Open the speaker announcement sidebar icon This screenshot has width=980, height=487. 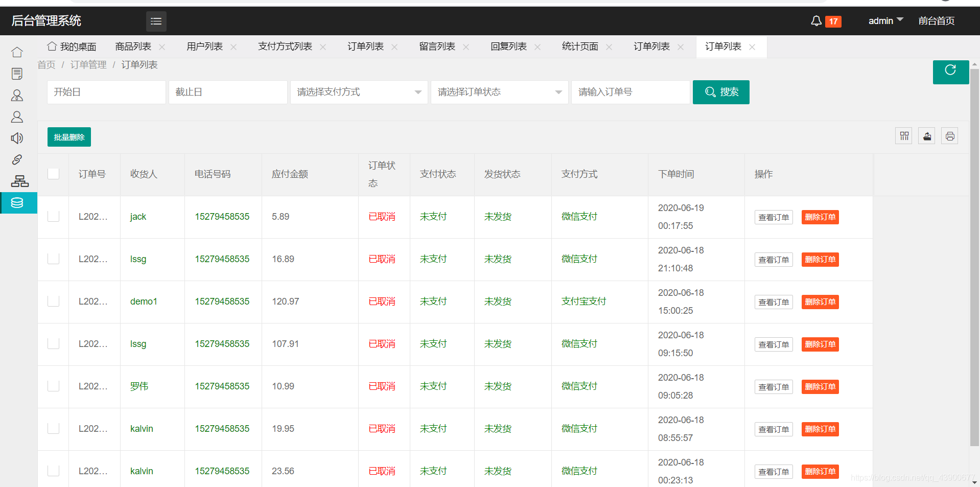(17, 138)
